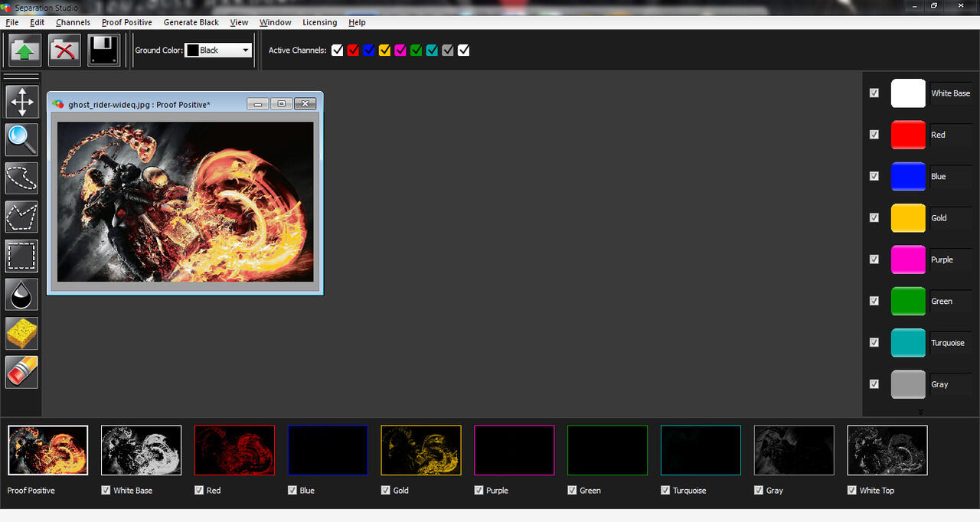Minimize the ghost_rider-wideq.jpg document window

coord(258,104)
